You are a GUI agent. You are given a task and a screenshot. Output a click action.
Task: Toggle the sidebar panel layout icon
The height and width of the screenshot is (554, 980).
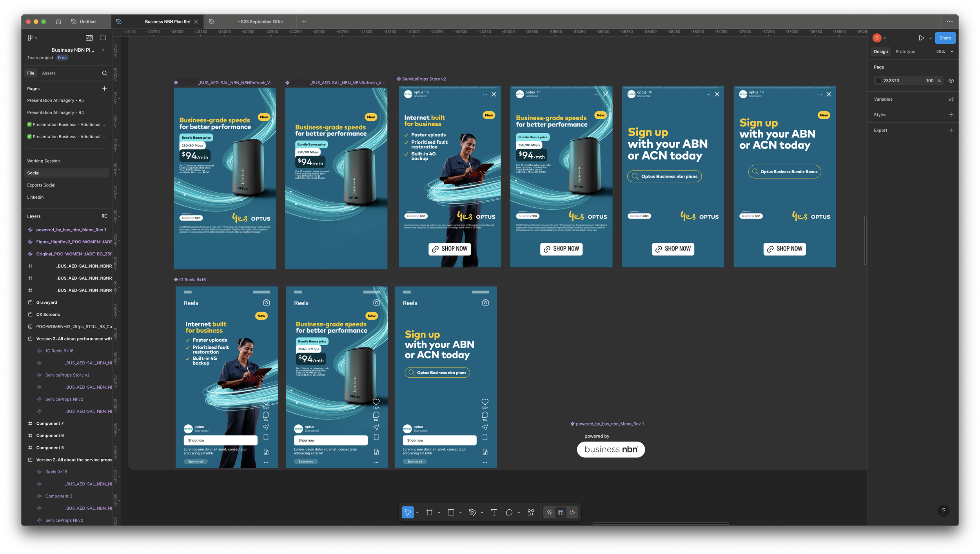(103, 38)
